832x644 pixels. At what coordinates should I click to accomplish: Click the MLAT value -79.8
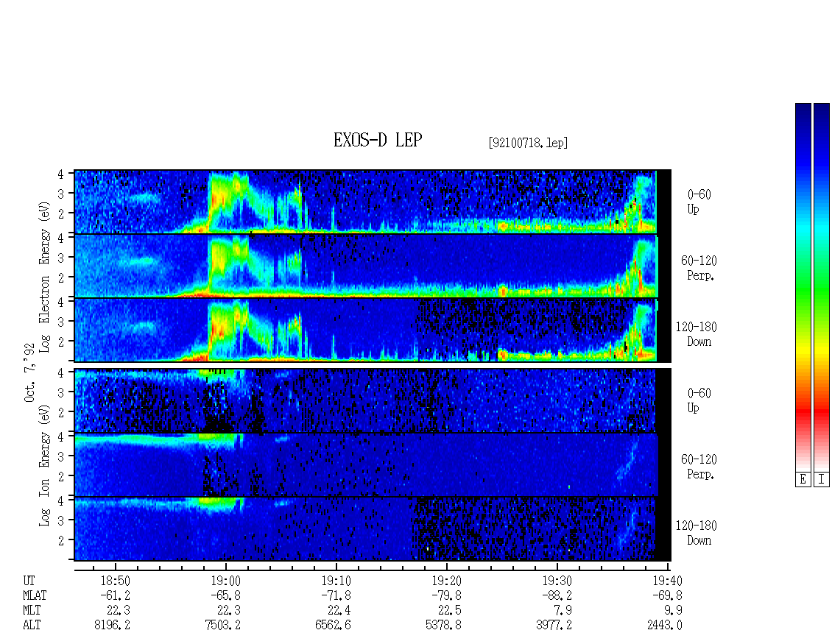click(446, 595)
